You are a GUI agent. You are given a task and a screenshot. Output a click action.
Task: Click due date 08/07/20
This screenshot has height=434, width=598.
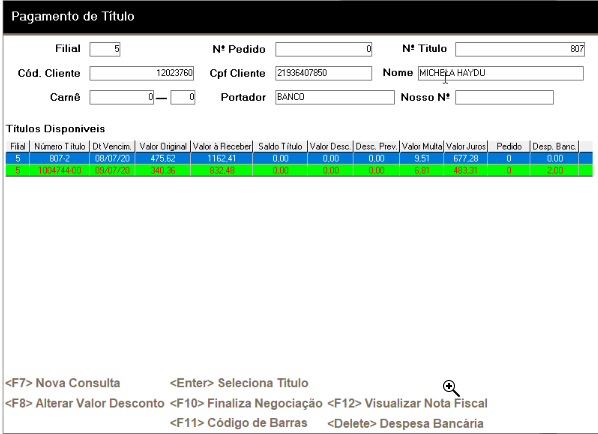click(112, 158)
